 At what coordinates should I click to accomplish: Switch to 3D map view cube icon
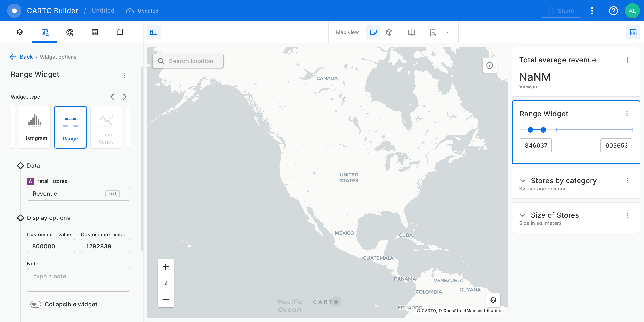[x=389, y=32]
